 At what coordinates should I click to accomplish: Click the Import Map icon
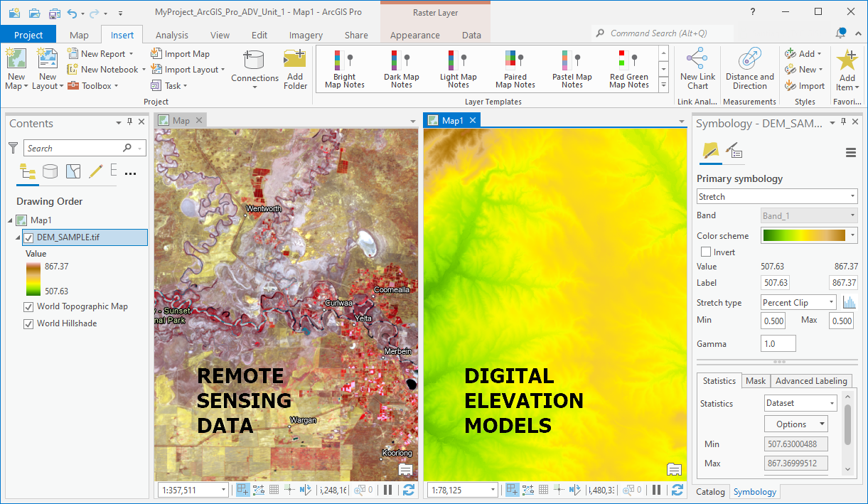coord(156,53)
